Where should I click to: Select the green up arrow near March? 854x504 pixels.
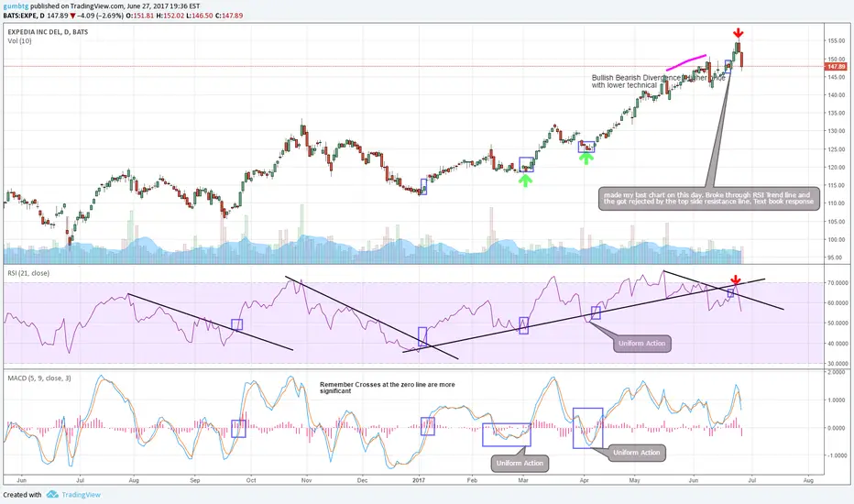click(x=525, y=181)
